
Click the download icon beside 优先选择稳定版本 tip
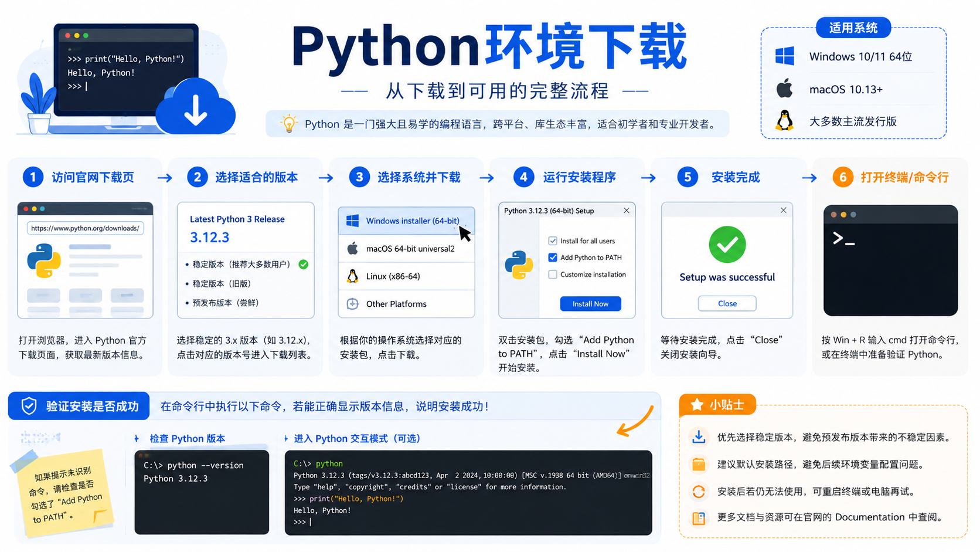click(x=699, y=437)
